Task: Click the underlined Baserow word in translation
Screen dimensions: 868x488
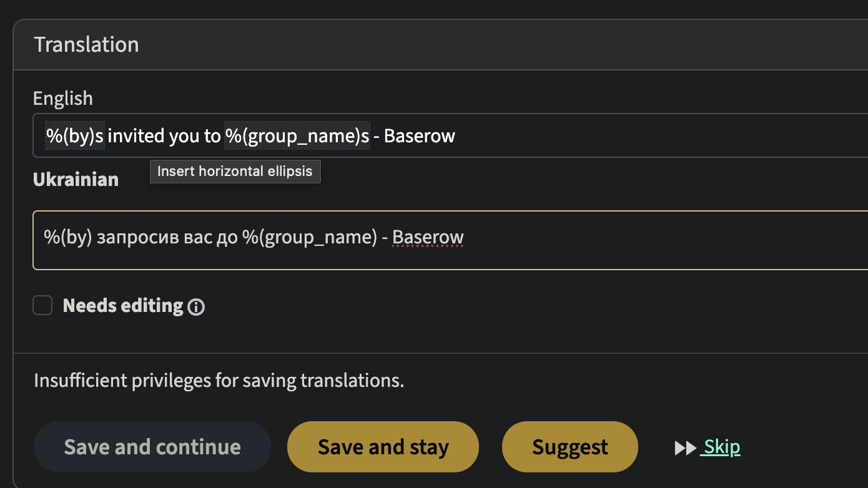Action: [428, 238]
